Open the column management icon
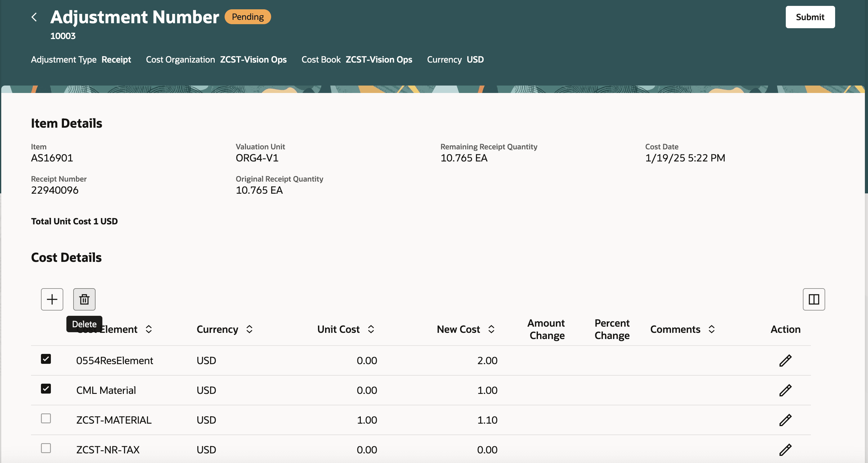 pyautogui.click(x=814, y=299)
